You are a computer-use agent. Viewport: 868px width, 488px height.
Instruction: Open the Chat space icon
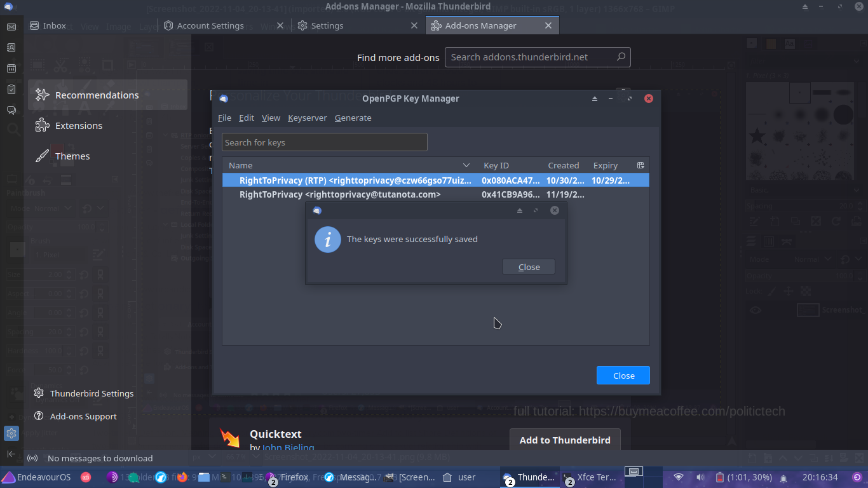point(11,111)
